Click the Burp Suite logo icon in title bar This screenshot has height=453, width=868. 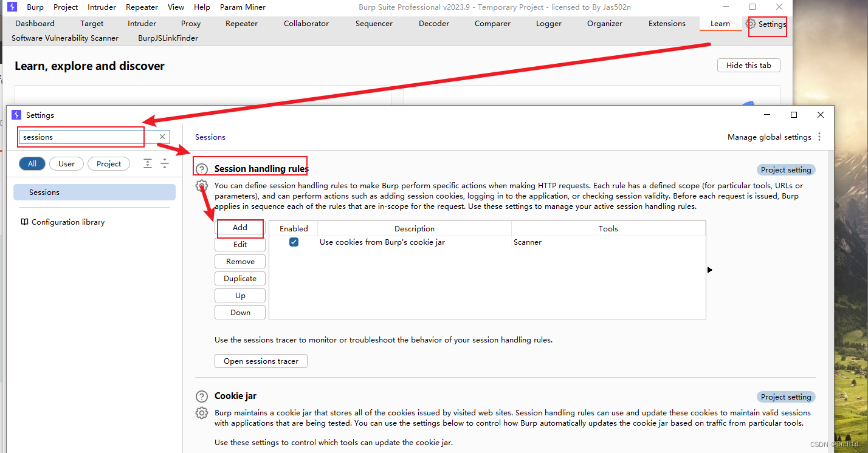click(12, 7)
